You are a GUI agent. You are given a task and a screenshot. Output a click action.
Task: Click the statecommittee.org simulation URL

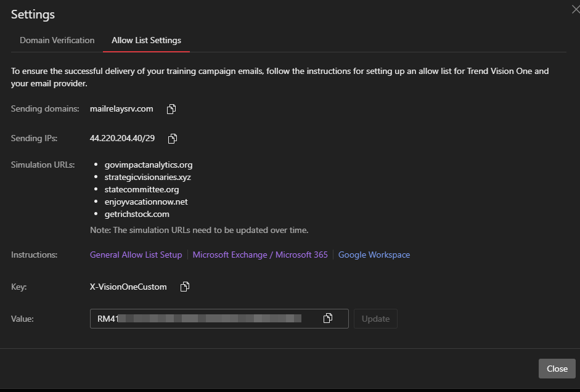click(x=142, y=189)
